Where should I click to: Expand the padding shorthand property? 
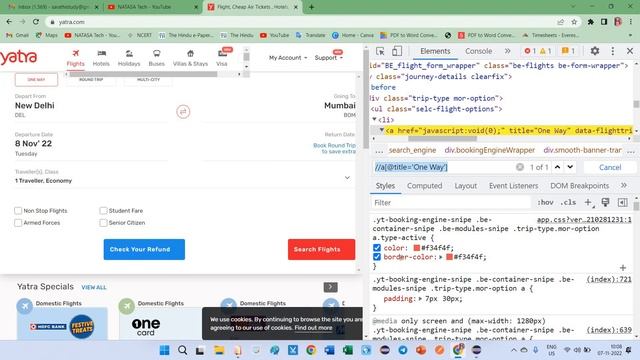(420, 299)
